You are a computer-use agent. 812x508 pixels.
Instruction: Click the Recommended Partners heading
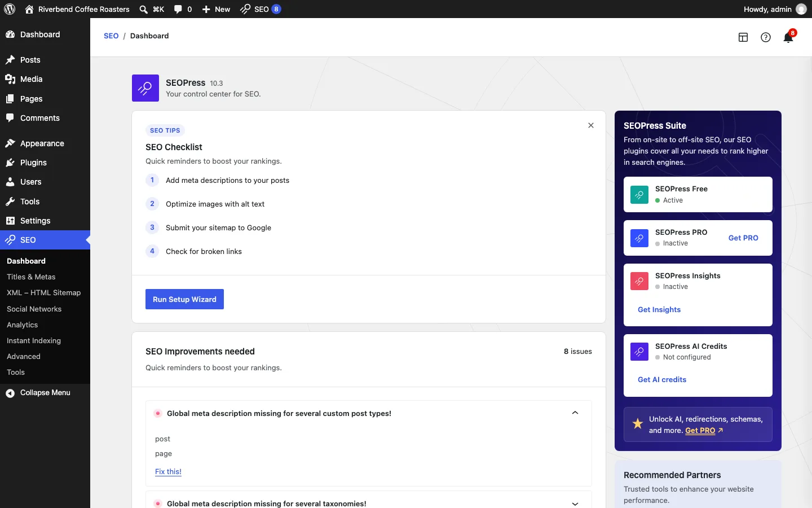tap(672, 475)
